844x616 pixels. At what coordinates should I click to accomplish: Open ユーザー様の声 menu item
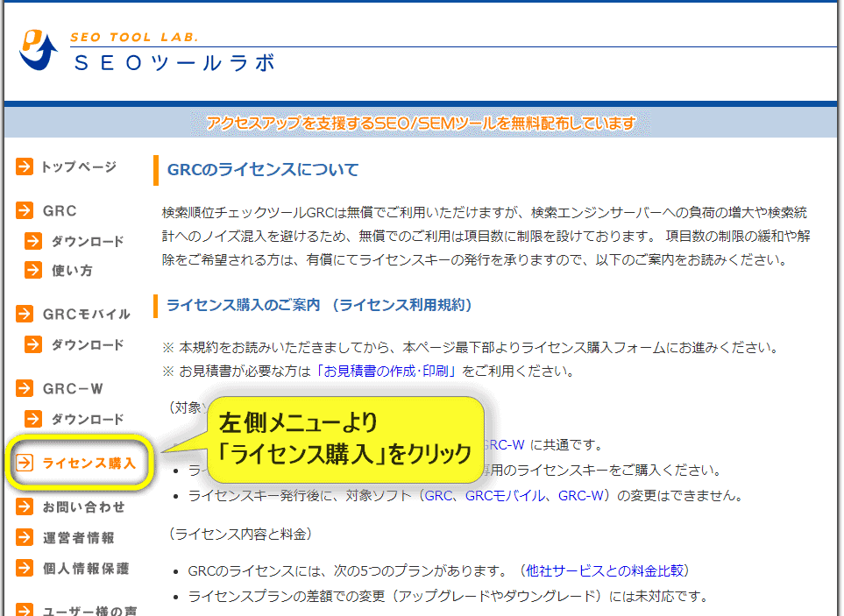(x=90, y=611)
